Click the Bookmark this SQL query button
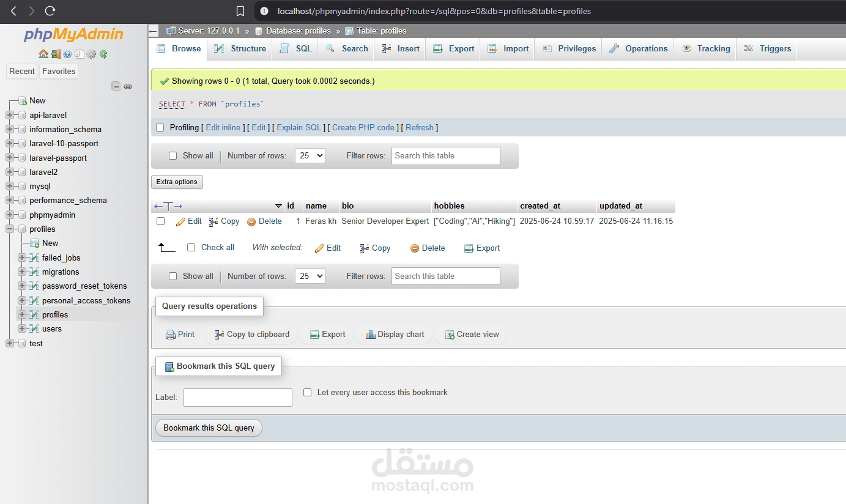The height and width of the screenshot is (504, 846). click(x=209, y=428)
